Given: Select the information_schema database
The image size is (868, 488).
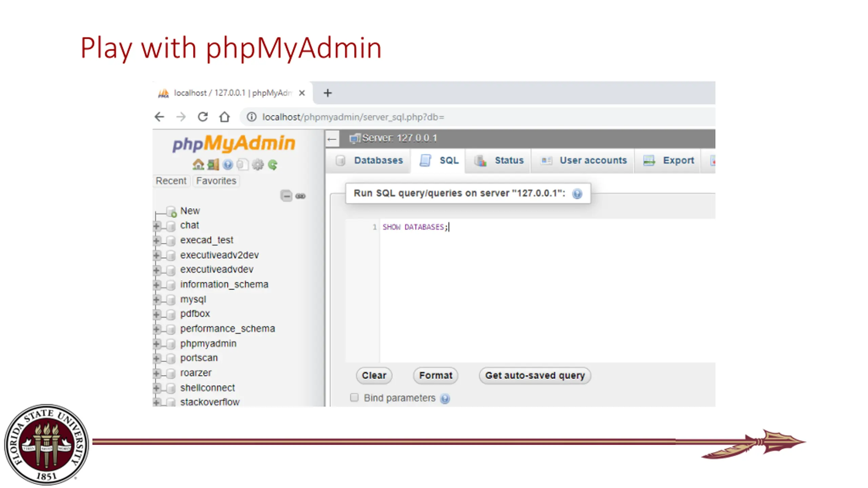Looking at the screenshot, I should [224, 284].
